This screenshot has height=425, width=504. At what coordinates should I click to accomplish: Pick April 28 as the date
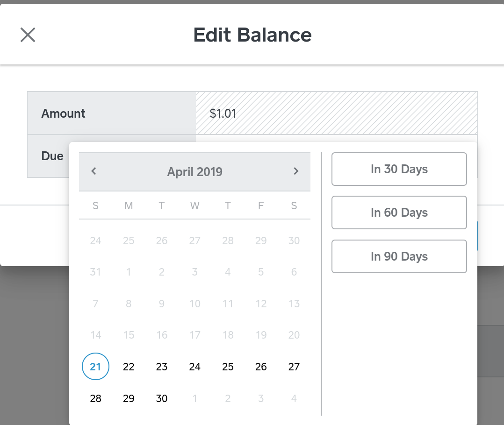tap(95, 398)
